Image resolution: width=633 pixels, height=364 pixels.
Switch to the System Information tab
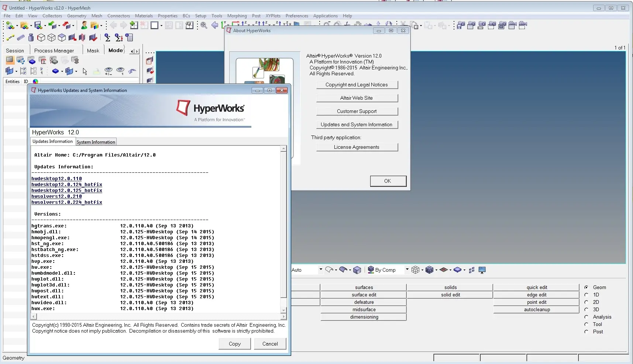pyautogui.click(x=96, y=142)
